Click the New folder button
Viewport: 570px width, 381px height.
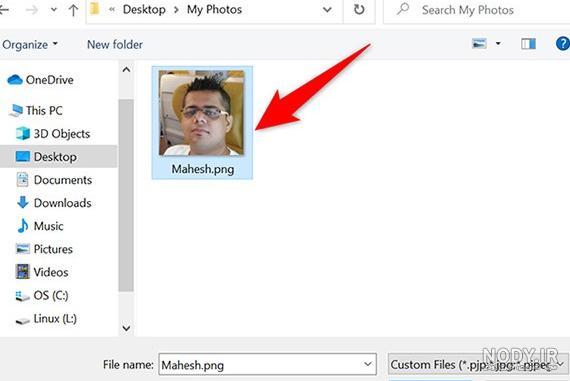pos(115,44)
